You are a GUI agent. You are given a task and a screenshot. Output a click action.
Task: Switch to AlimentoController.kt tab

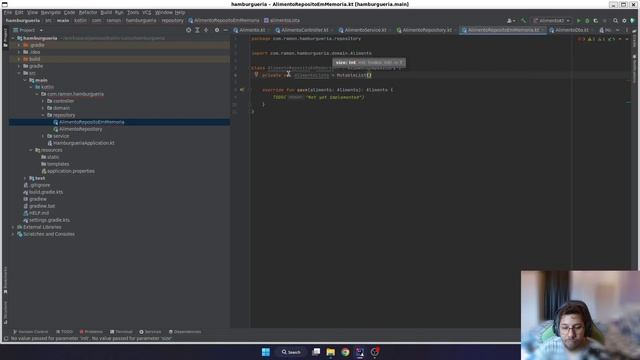coord(304,30)
